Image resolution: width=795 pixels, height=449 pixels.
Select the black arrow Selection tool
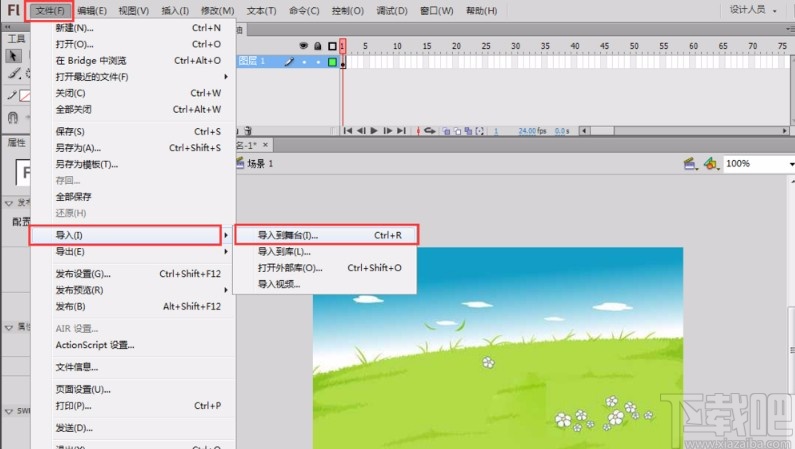[x=13, y=56]
